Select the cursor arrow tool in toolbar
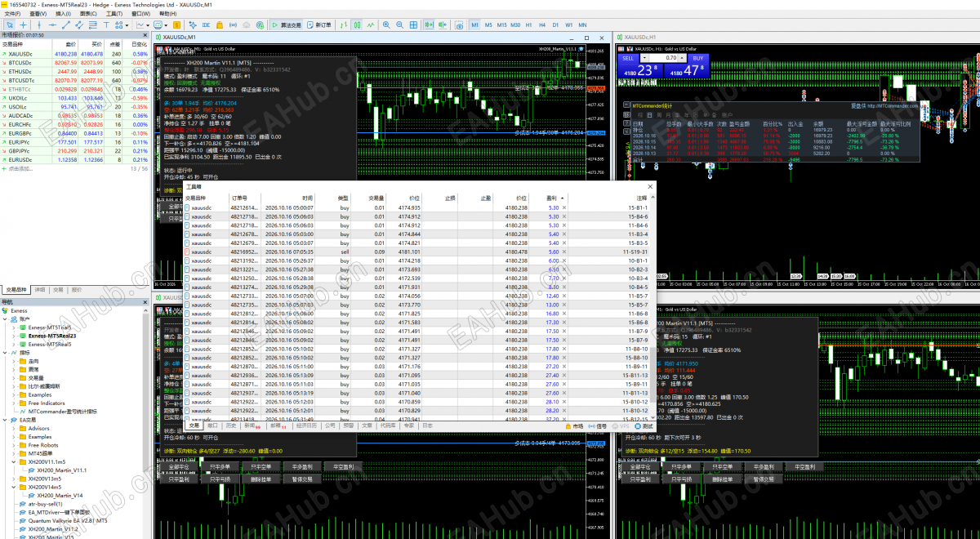 pos(10,25)
